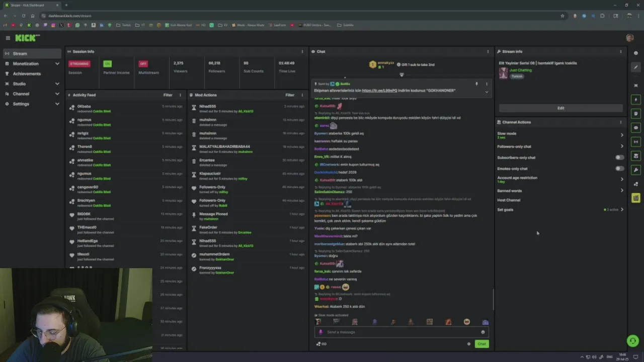Unpin the pinned chat message pin icon

pyautogui.click(x=476, y=84)
